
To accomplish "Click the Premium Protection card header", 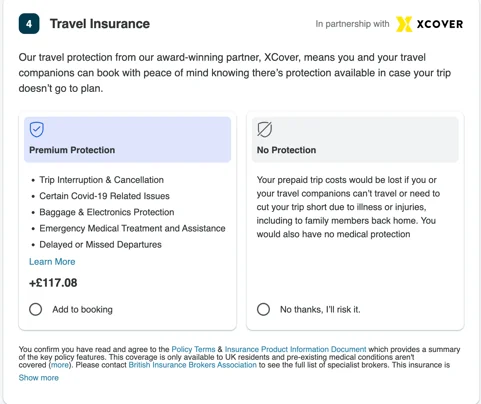I will [x=127, y=139].
